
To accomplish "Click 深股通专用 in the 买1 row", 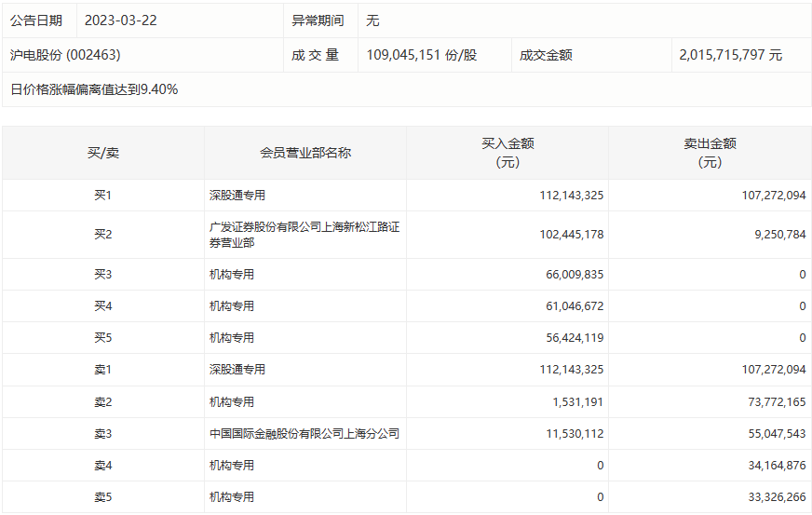I will pos(237,196).
